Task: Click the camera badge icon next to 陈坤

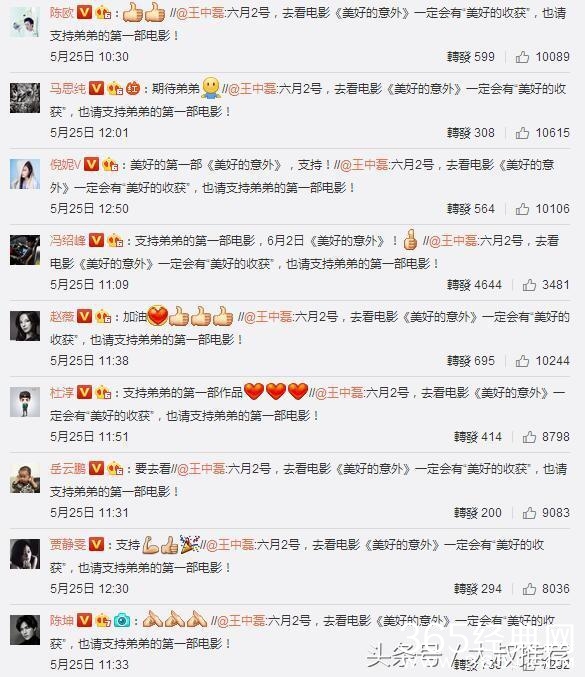Action: [x=122, y=620]
